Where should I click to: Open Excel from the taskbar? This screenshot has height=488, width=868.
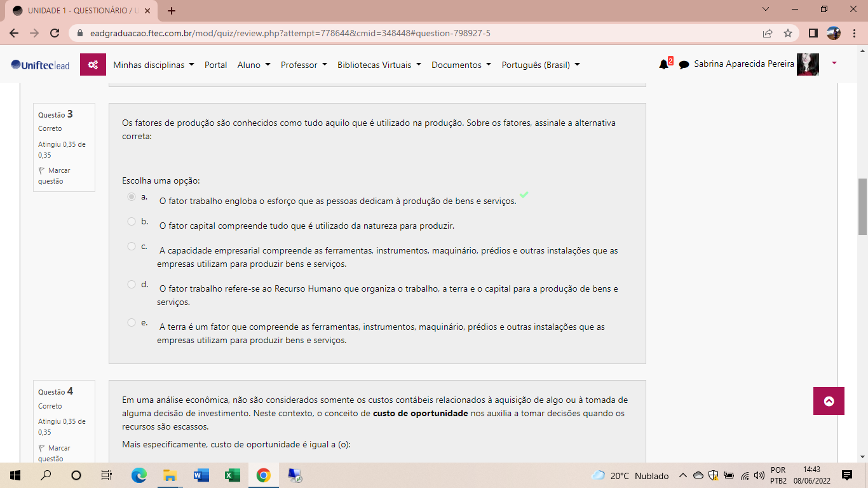click(232, 475)
